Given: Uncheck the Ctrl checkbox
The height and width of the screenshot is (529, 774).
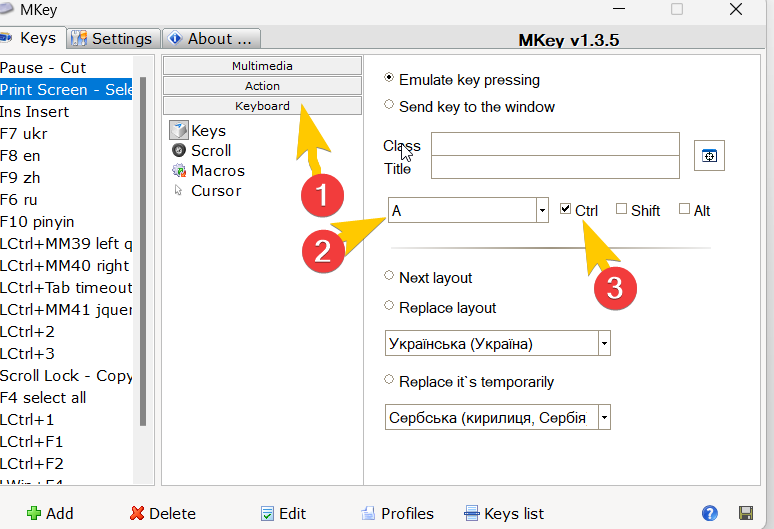Looking at the screenshot, I should click(x=566, y=209).
